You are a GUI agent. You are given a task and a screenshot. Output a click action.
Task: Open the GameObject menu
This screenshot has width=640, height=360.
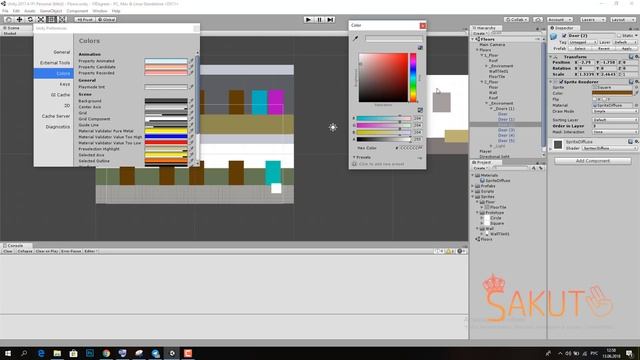51,11
